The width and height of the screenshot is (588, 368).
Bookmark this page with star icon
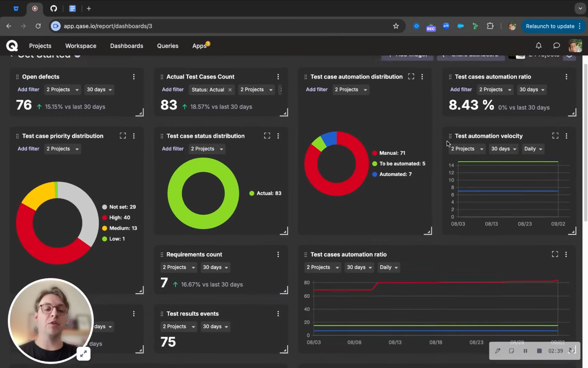396,26
